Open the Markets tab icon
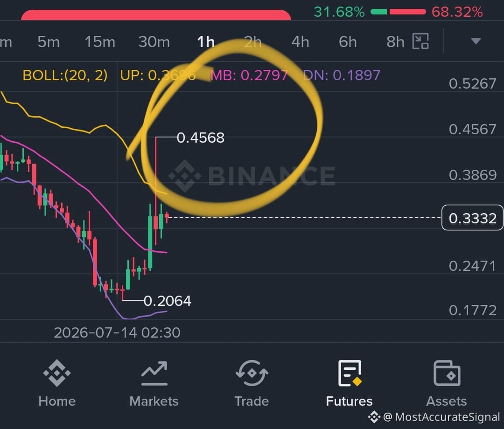 pyautogui.click(x=154, y=373)
